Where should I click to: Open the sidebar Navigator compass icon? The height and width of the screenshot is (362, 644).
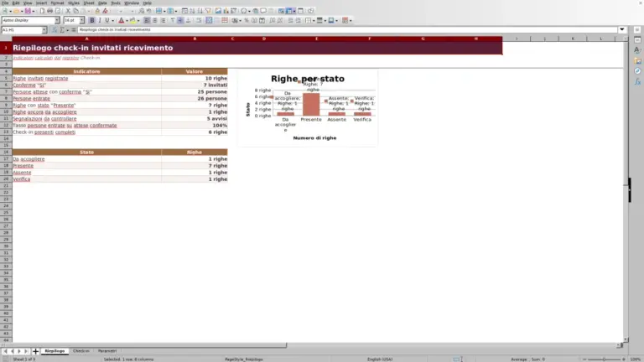637,71
